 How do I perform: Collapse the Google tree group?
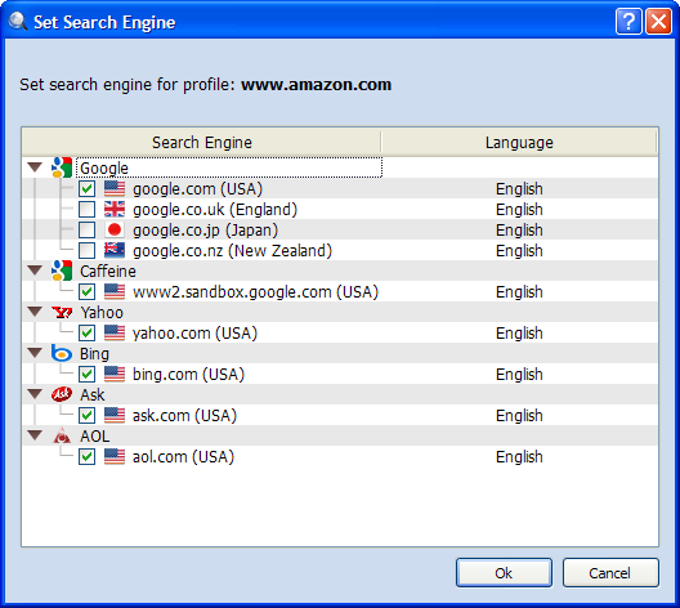[35, 168]
